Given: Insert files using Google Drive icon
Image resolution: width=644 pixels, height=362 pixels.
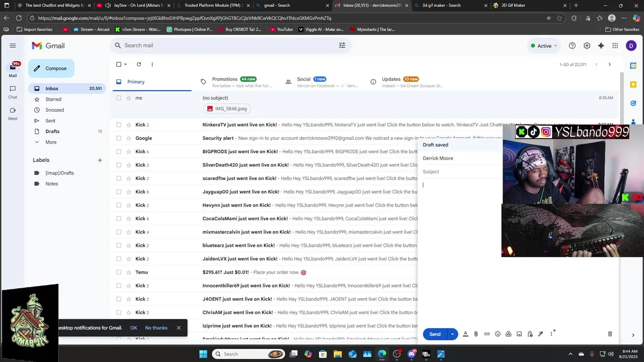Looking at the screenshot, I should click(508, 334).
